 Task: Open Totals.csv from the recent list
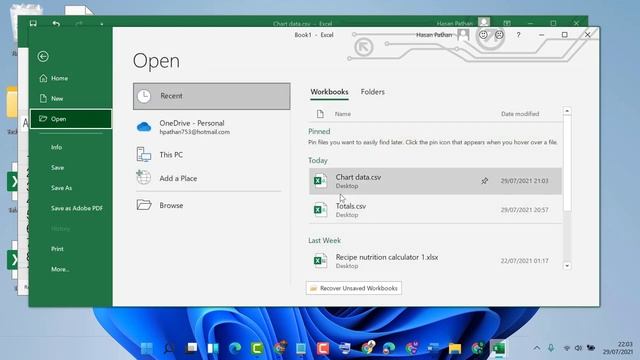435,210
